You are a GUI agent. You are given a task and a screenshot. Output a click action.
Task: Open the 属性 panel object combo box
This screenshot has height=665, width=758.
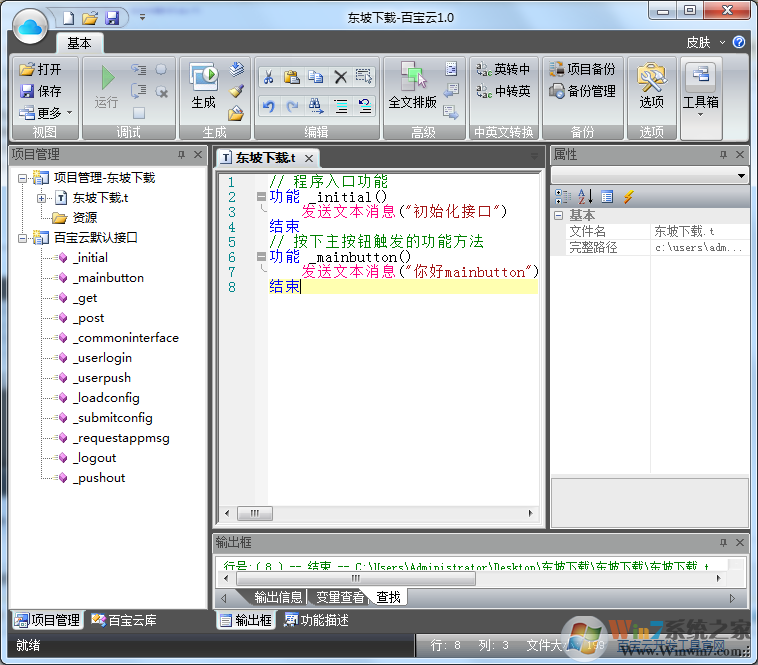741,176
